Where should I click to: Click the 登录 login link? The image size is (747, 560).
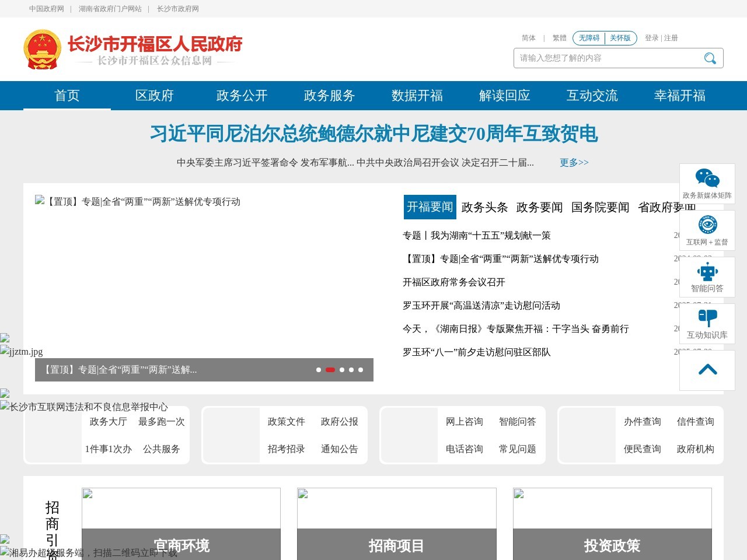(x=651, y=38)
